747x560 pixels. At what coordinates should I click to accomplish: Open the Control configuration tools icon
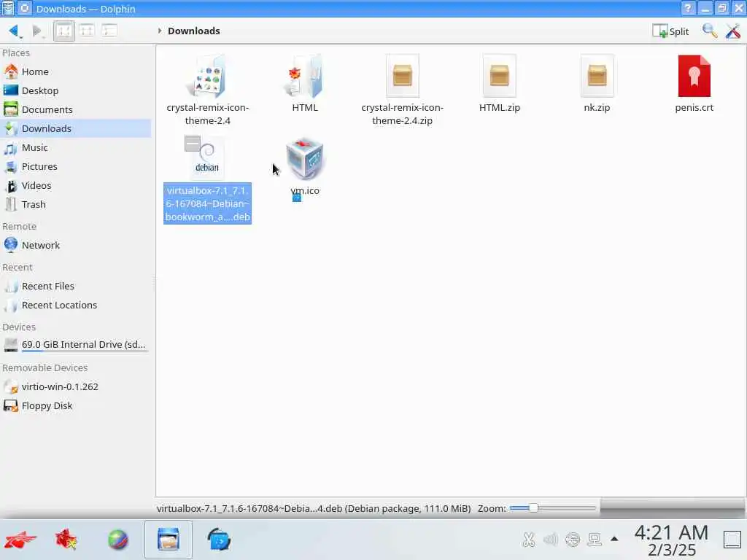tap(732, 31)
